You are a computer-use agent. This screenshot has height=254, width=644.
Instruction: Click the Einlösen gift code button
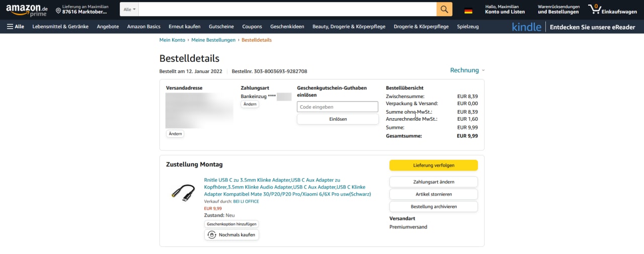(x=338, y=119)
